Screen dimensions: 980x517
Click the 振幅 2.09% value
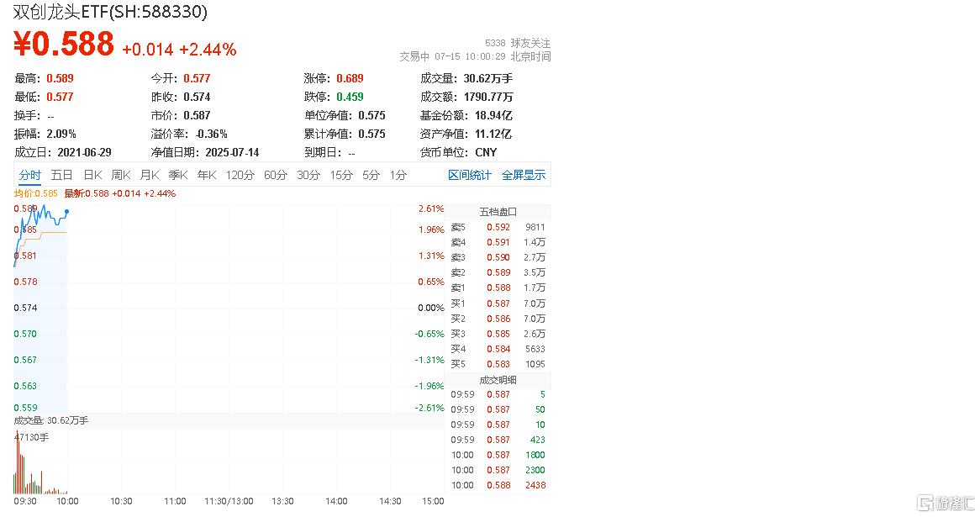61,134
